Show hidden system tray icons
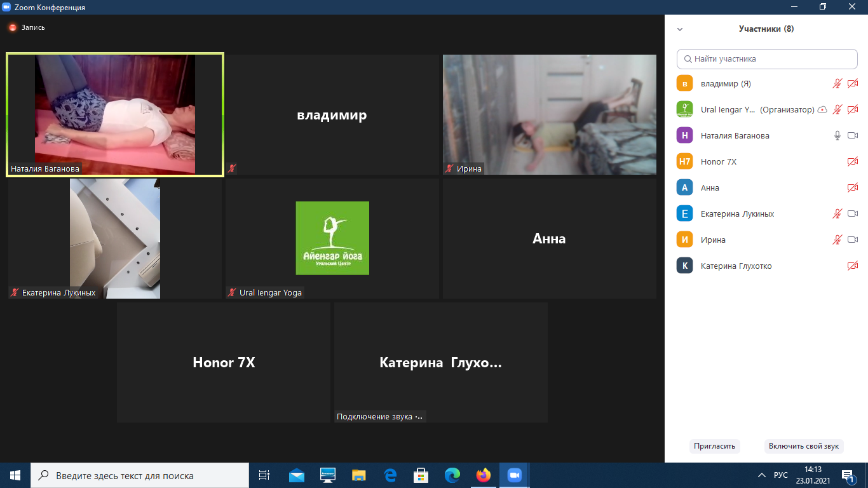Screen dimensions: 868x488 [762, 475]
